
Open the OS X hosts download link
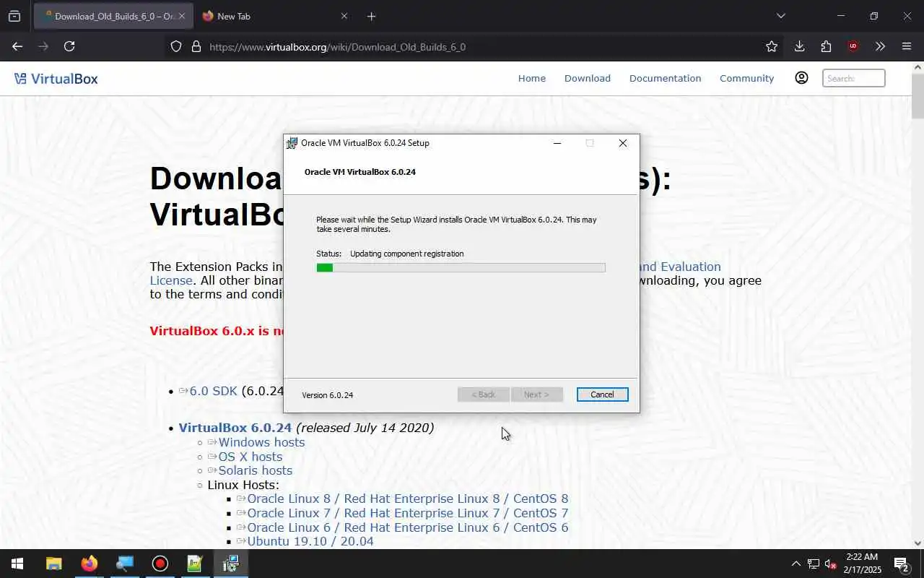pos(250,457)
